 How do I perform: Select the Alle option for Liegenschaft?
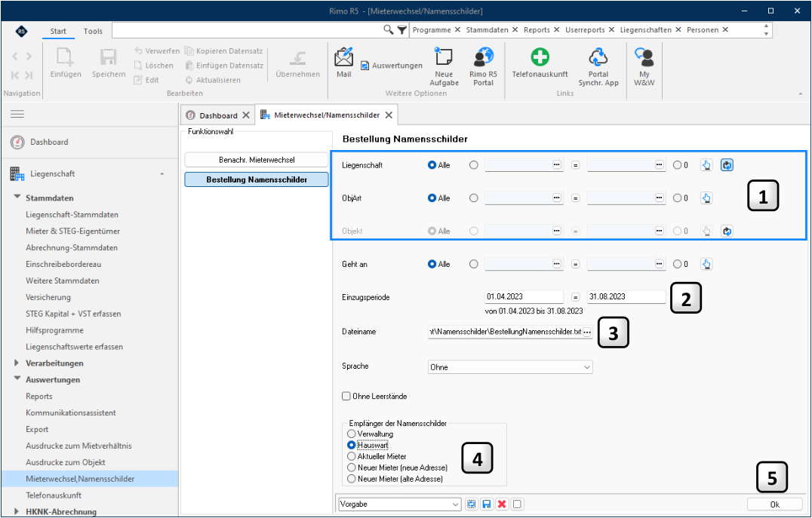tap(438, 165)
